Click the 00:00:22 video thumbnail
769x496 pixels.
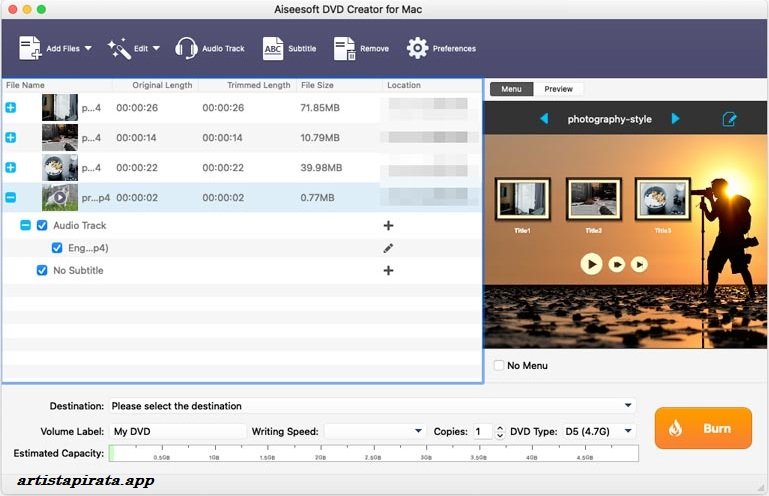click(60, 167)
